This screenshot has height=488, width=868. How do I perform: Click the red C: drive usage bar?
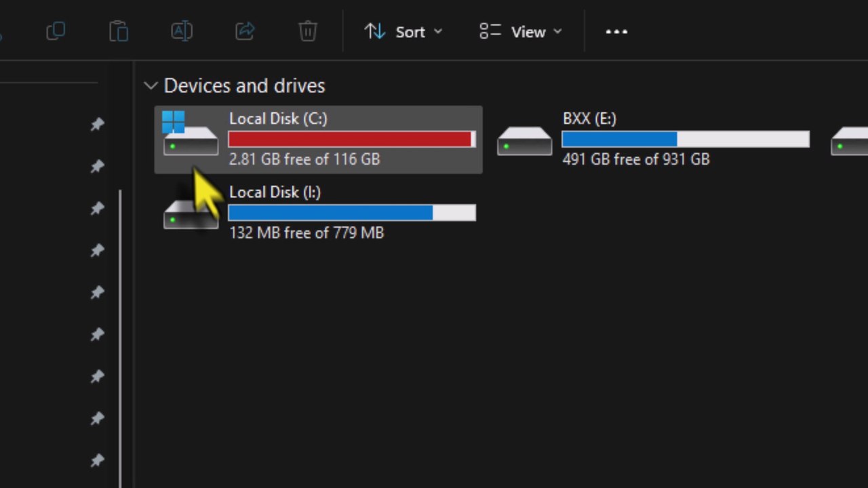(x=351, y=139)
